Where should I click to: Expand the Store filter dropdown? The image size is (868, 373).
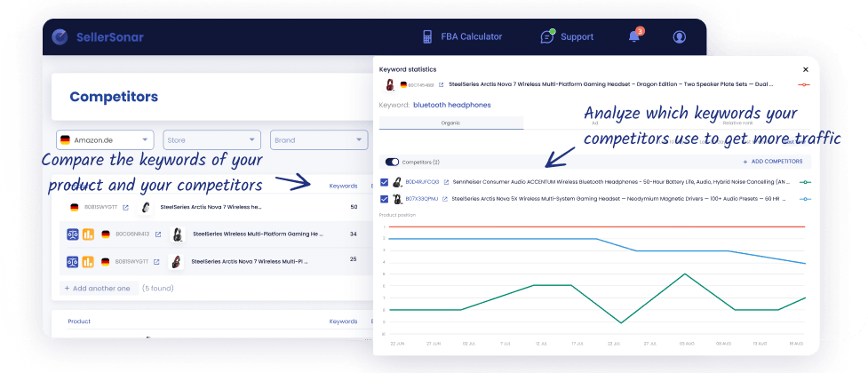point(211,140)
